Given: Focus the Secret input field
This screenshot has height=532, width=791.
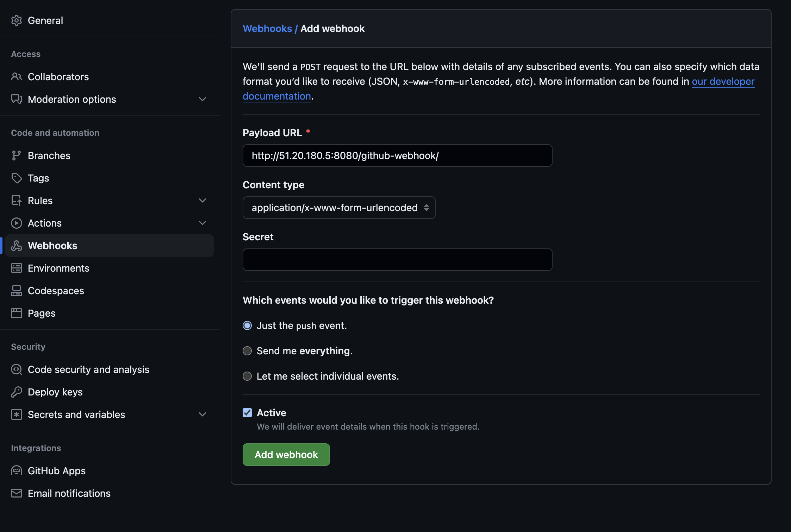Looking at the screenshot, I should (x=397, y=260).
